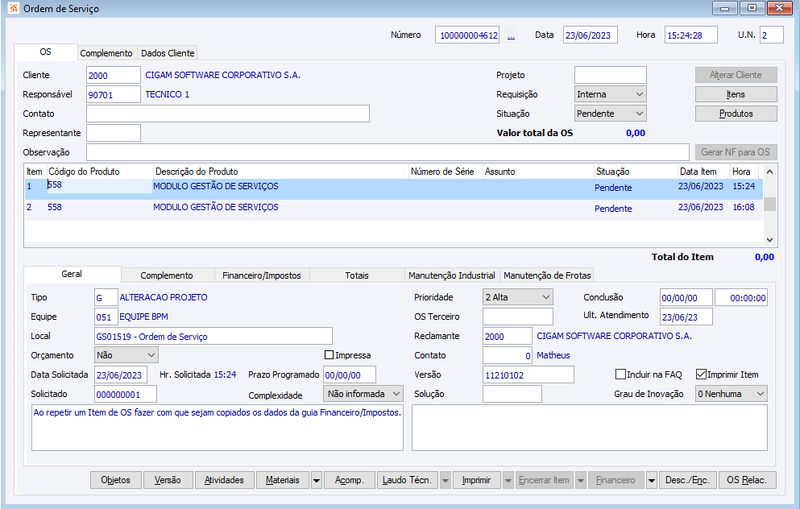800x509 pixels.
Task: Open the arrow beside the Materiais button
Action: click(316, 480)
